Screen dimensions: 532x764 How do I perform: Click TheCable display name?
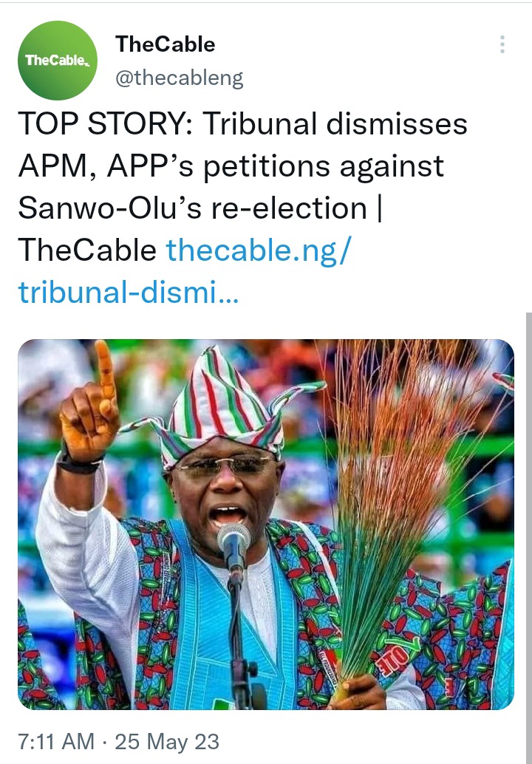tap(166, 44)
